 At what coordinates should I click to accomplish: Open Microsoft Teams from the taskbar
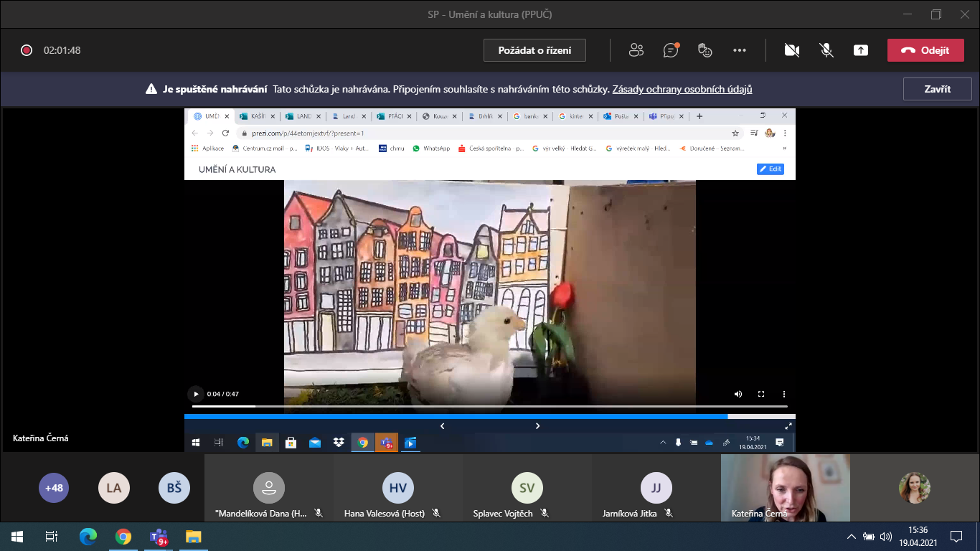pos(158,536)
